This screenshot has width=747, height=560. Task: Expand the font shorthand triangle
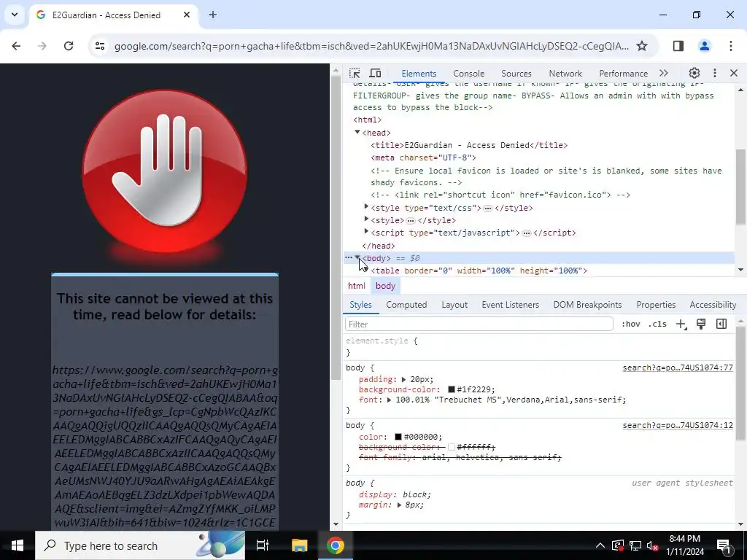[390, 400]
